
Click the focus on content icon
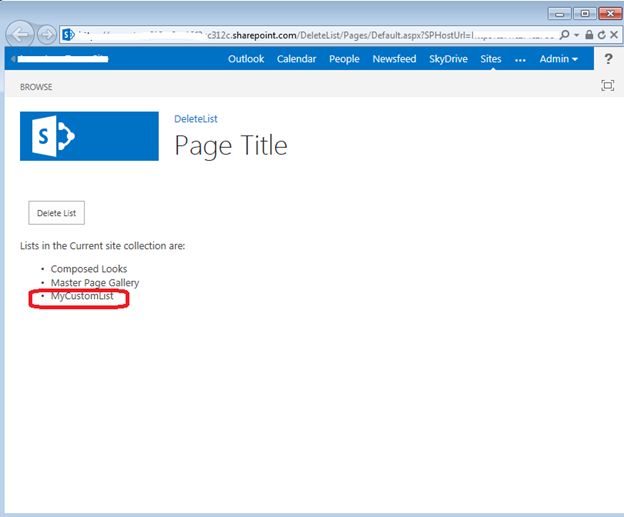[608, 85]
